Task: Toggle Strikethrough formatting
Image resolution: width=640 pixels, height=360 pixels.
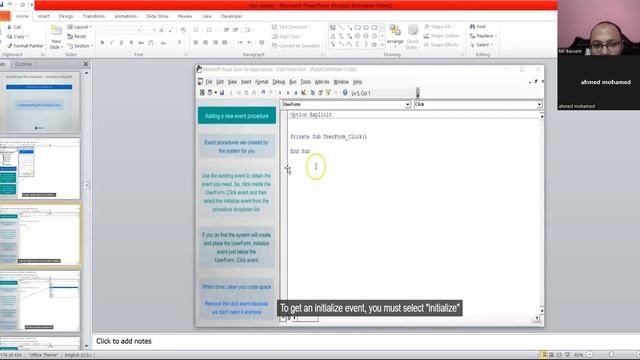Action: coord(141,42)
